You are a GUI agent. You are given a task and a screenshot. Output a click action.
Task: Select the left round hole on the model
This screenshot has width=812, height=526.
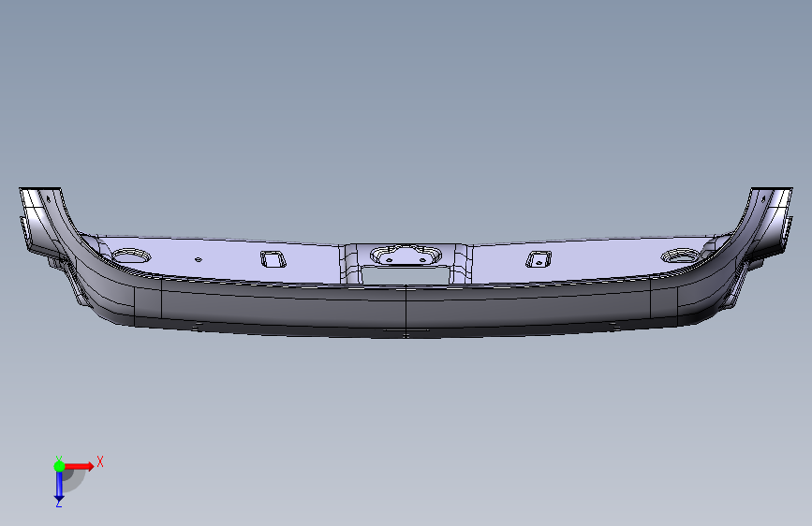tap(131, 256)
